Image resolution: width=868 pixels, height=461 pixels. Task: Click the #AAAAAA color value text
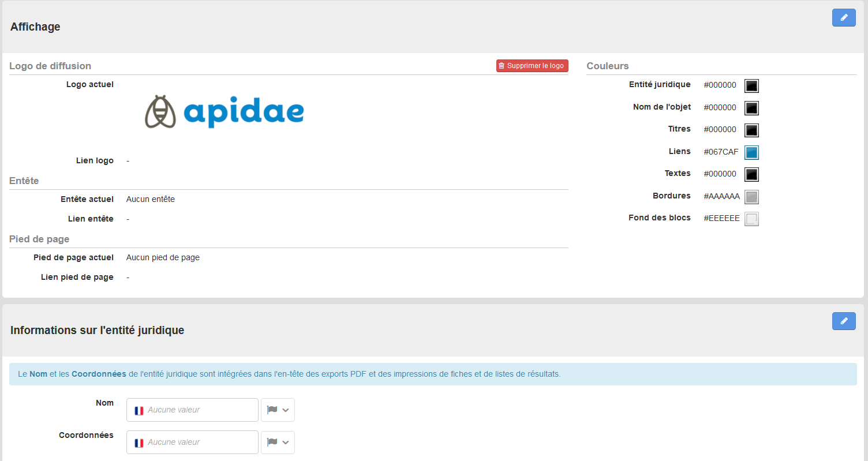point(721,196)
